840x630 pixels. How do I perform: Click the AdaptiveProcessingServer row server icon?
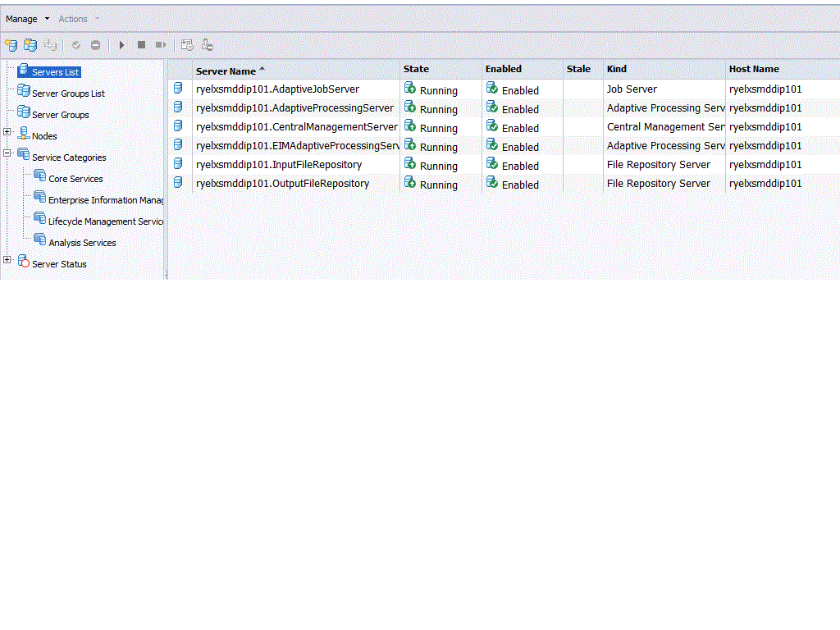click(178, 107)
